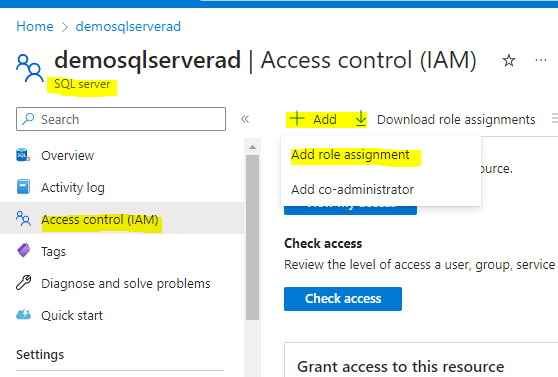Click the Diagnose and solve problems wrench icon
Viewport: 558px width, 377px height.
click(x=23, y=283)
